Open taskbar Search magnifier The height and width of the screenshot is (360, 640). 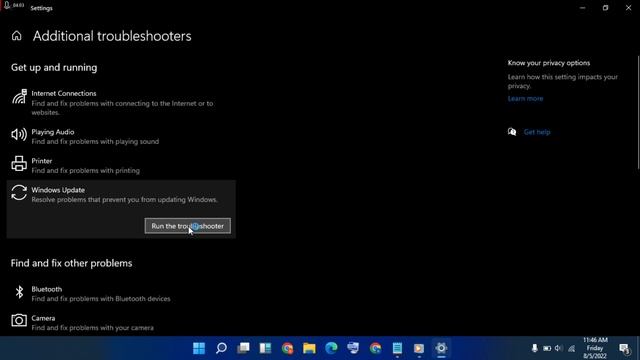(221, 348)
